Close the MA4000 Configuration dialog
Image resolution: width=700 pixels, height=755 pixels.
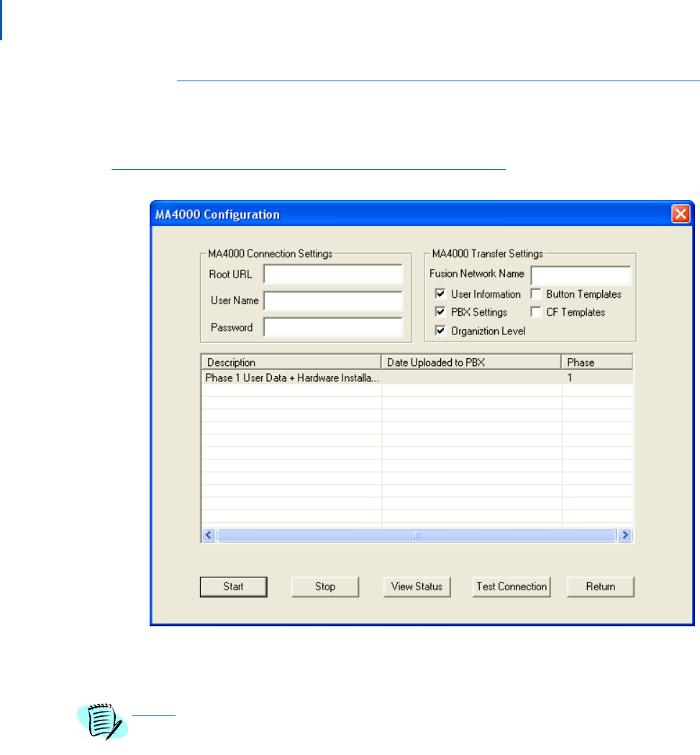pos(681,214)
